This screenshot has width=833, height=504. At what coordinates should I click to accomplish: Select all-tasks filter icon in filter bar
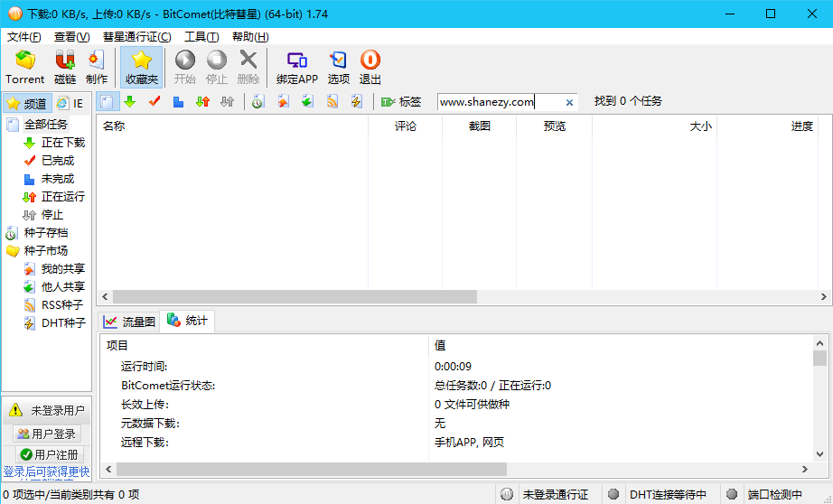pyautogui.click(x=108, y=101)
